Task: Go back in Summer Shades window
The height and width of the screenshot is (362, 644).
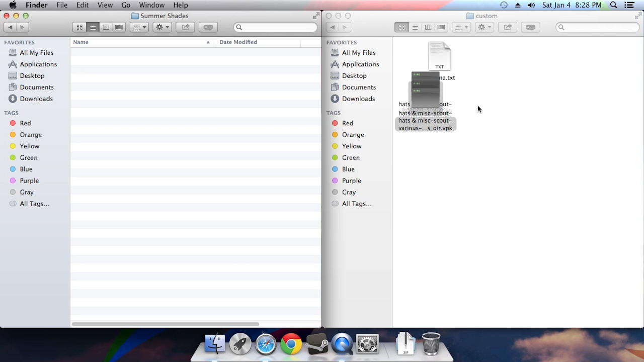Action: pos(10,27)
